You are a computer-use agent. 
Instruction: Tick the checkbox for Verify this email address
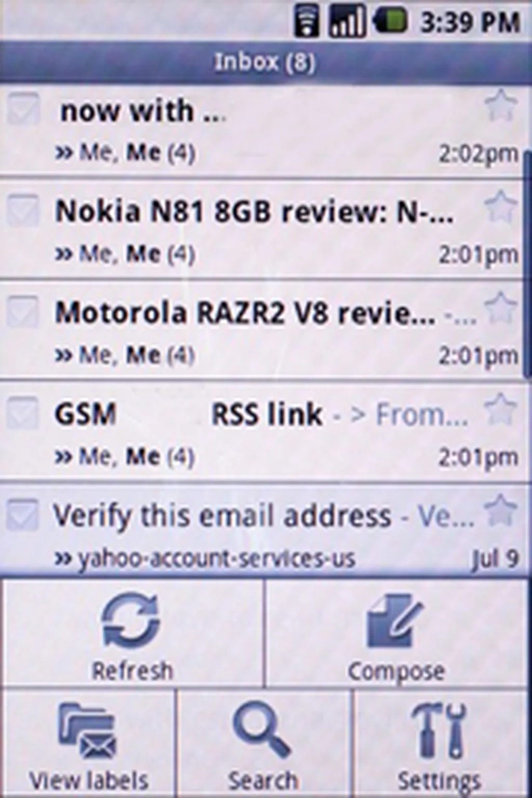[22, 514]
